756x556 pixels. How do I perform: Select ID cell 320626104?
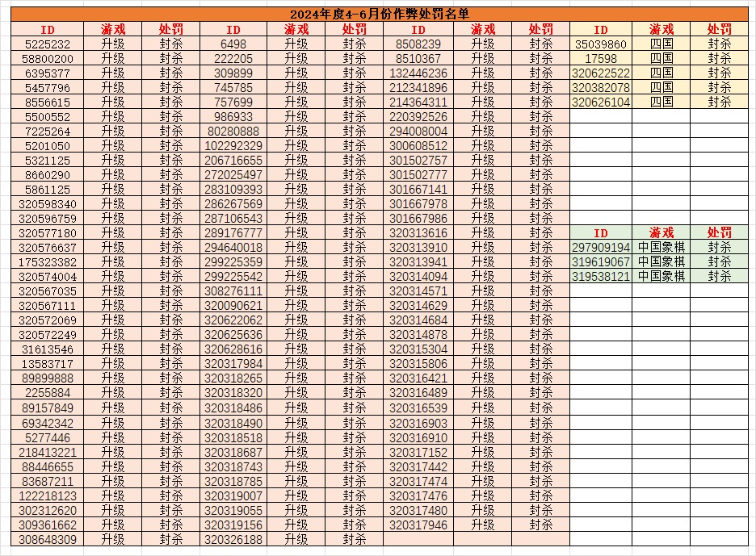point(601,102)
